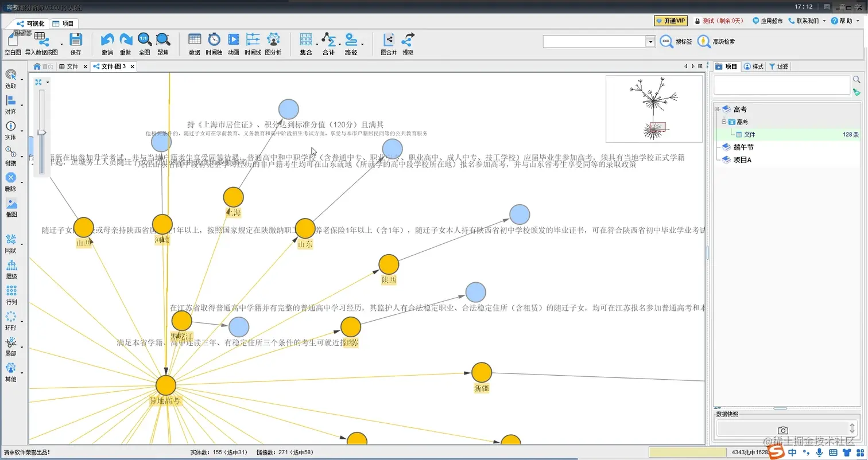Open the search box dropdown arrow

(650, 41)
